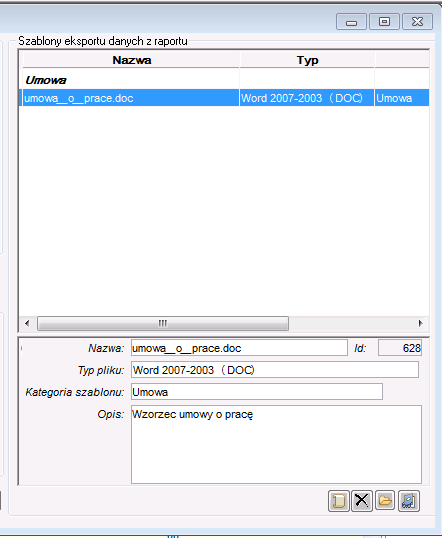Viewport: 442px width, 538px height.
Task: Click the Umowa category cell in selected row
Action: 402,98
